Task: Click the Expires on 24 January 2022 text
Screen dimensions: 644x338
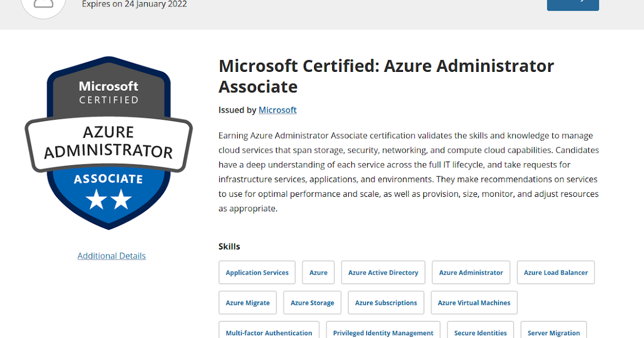Action: pyautogui.click(x=134, y=4)
